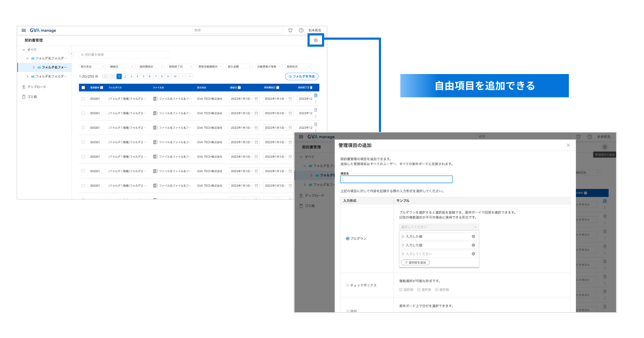Select ゴミ箱 in the sidebar behind the dialog
Image resolution: width=644 pixels, height=338 pixels.
point(311,206)
